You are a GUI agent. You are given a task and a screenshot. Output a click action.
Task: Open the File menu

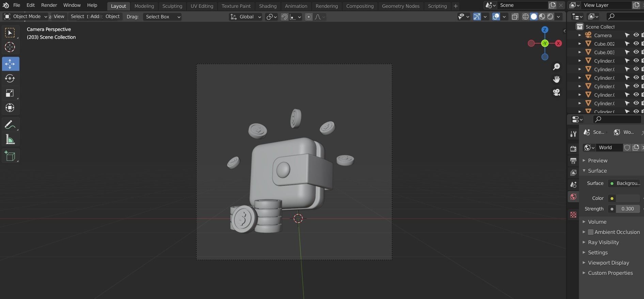point(17,5)
